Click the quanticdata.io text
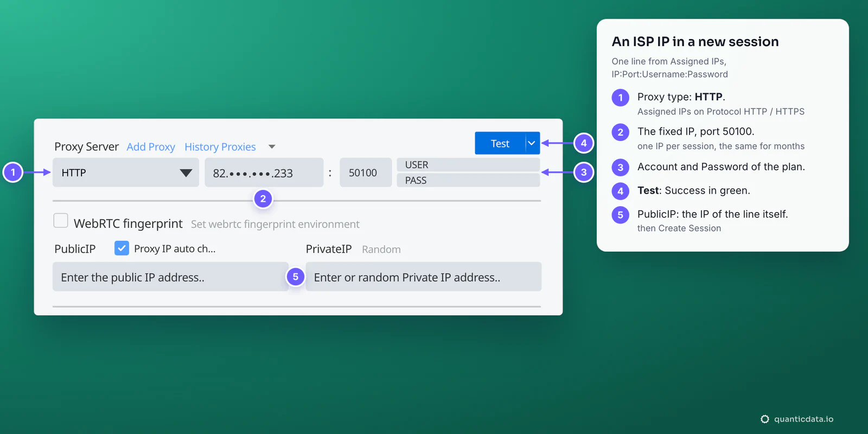The width and height of the screenshot is (868, 434). [803, 419]
